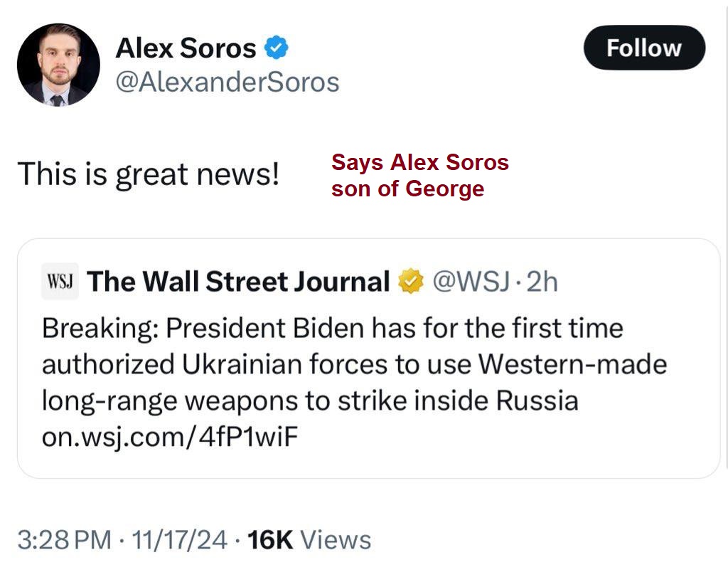728x572 pixels.
Task: Click the 3:28 PM post time
Action: pos(65,540)
